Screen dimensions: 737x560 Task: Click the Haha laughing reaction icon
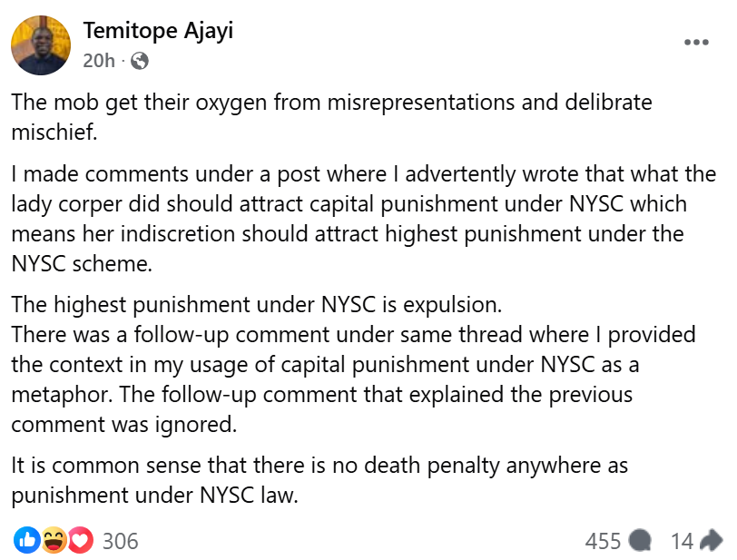(54, 541)
